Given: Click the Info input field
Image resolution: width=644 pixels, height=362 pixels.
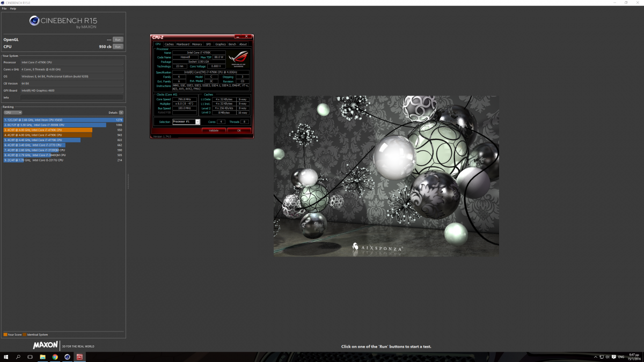Looking at the screenshot, I should 72,98.
